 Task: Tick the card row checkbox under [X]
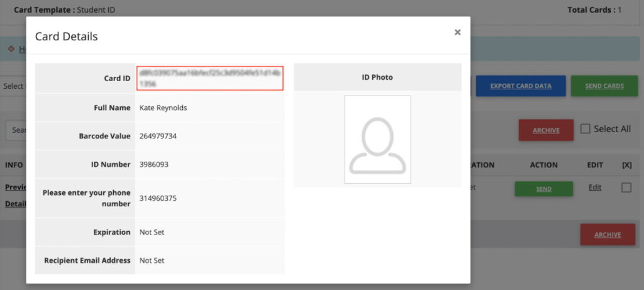coord(626,187)
